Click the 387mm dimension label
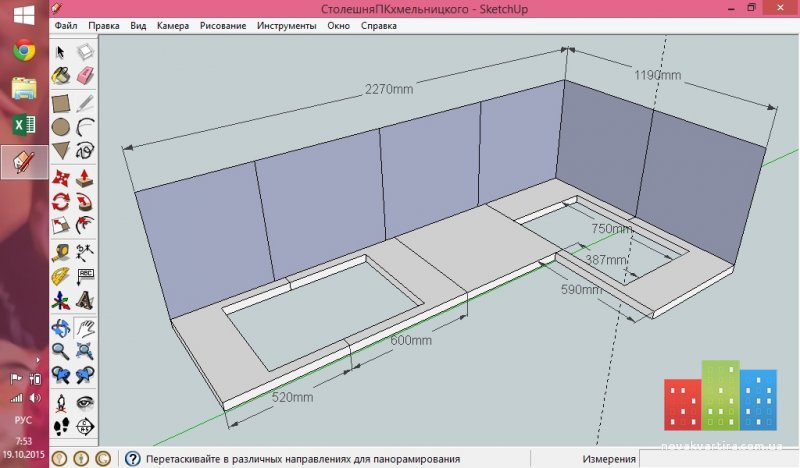 [x=606, y=260]
